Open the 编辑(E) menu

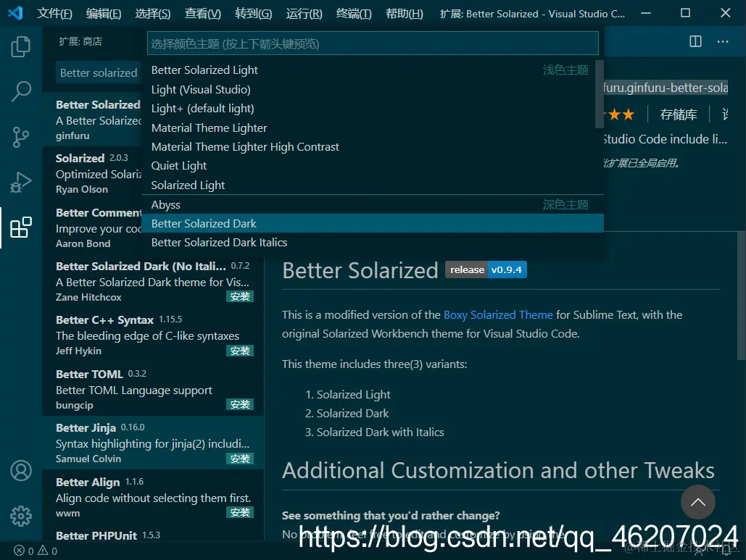[x=104, y=13]
